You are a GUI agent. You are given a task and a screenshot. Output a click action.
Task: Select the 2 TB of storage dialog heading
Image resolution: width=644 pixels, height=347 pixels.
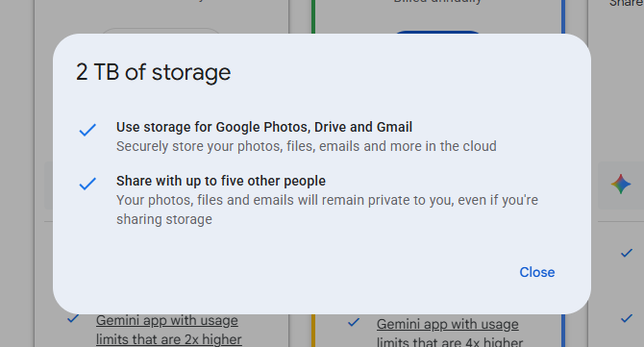pyautogui.click(x=153, y=73)
